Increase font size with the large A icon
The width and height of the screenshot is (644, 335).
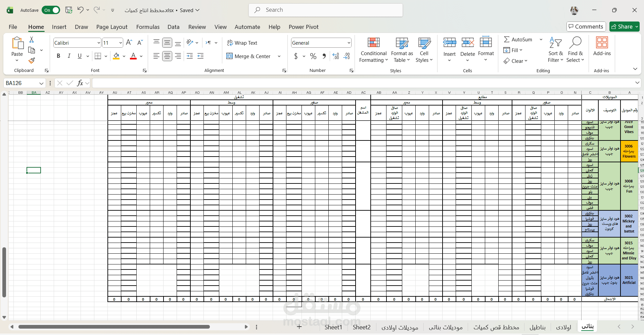(x=129, y=42)
